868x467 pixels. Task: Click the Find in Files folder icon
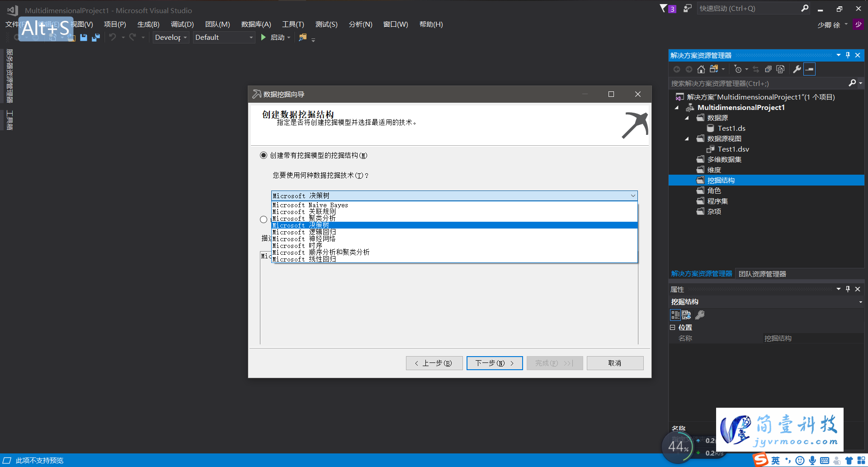click(x=302, y=37)
